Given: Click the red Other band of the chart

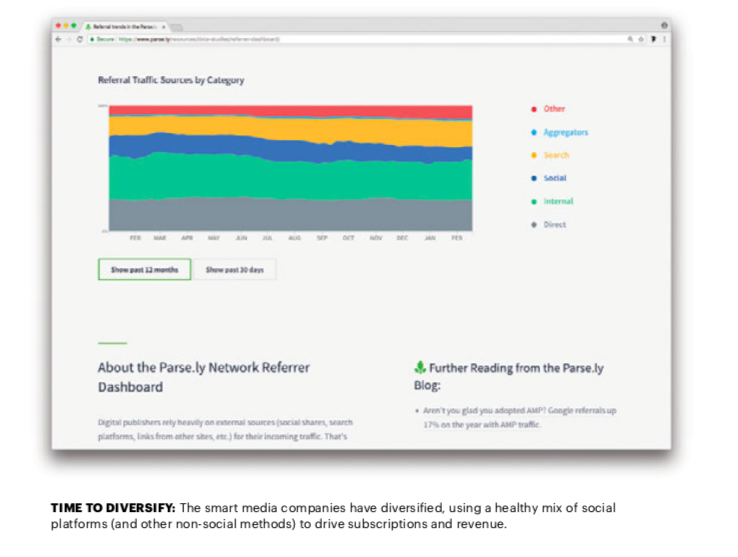Looking at the screenshot, I should [x=290, y=110].
